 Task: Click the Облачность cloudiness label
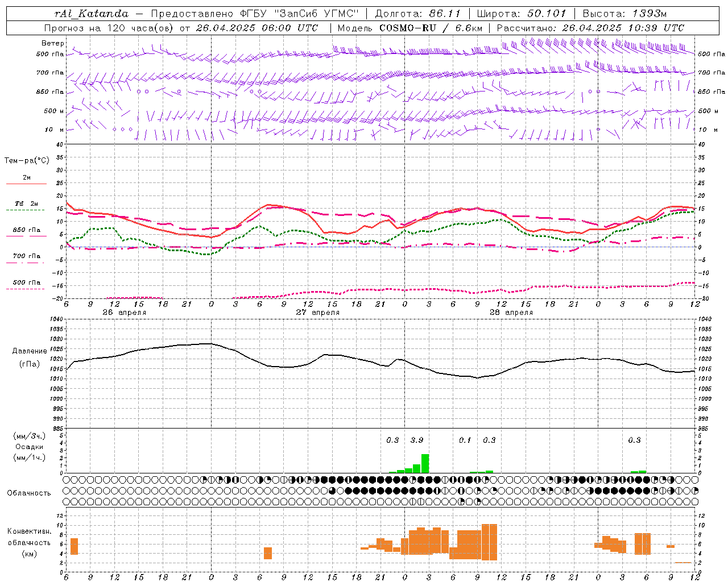pos(29,493)
